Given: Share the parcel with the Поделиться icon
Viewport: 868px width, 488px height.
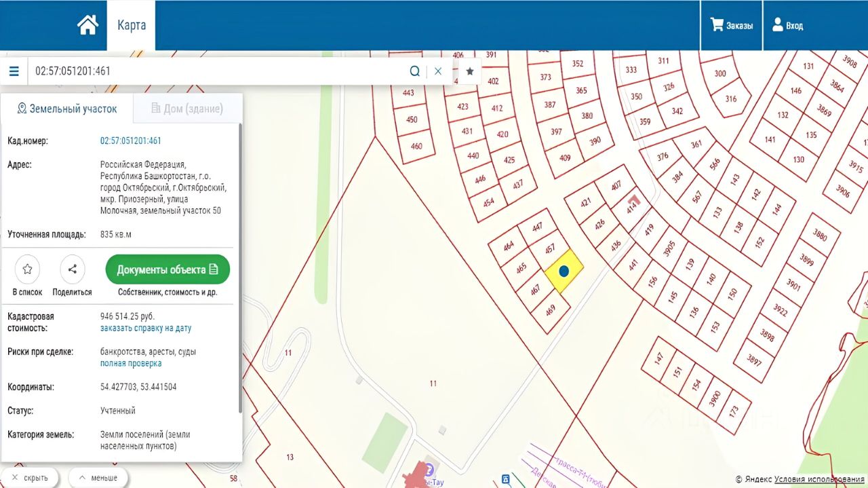Looking at the screenshot, I should tap(72, 269).
